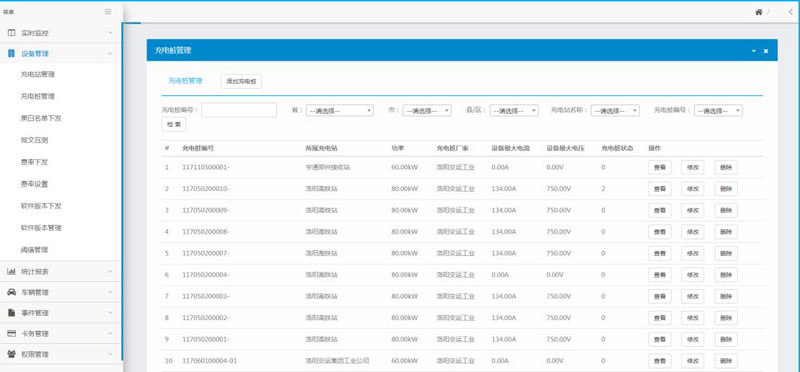Click the hamburger menu icon in sidebar header
Screen dimensions: 800x372
point(108,12)
